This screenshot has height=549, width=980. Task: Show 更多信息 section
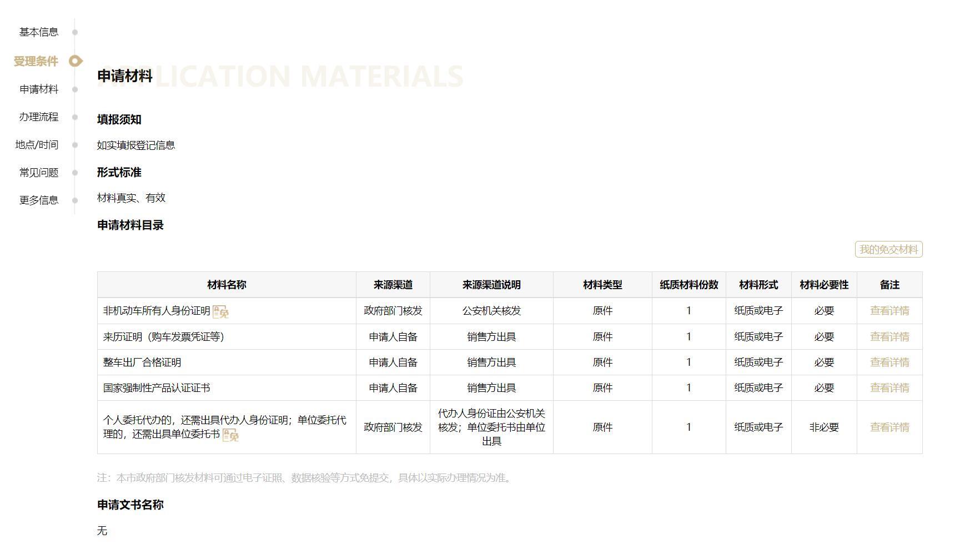click(39, 200)
